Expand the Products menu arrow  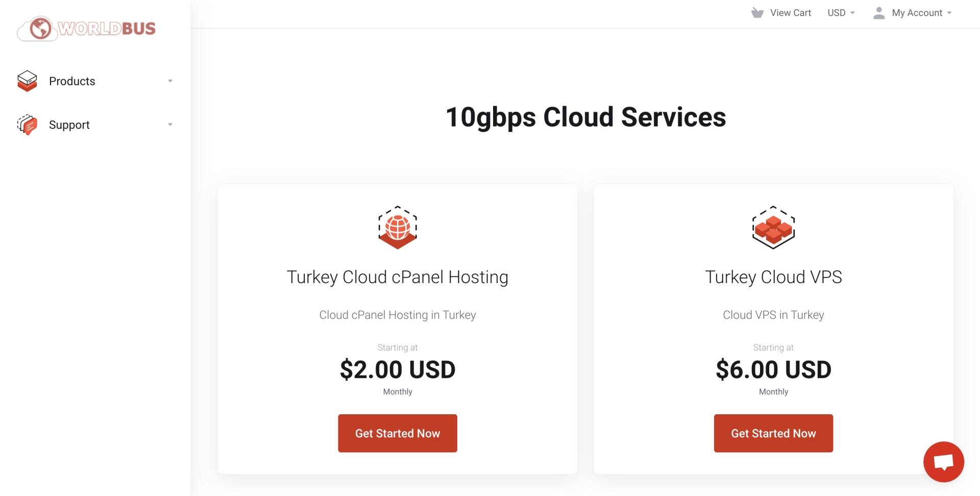tap(170, 81)
